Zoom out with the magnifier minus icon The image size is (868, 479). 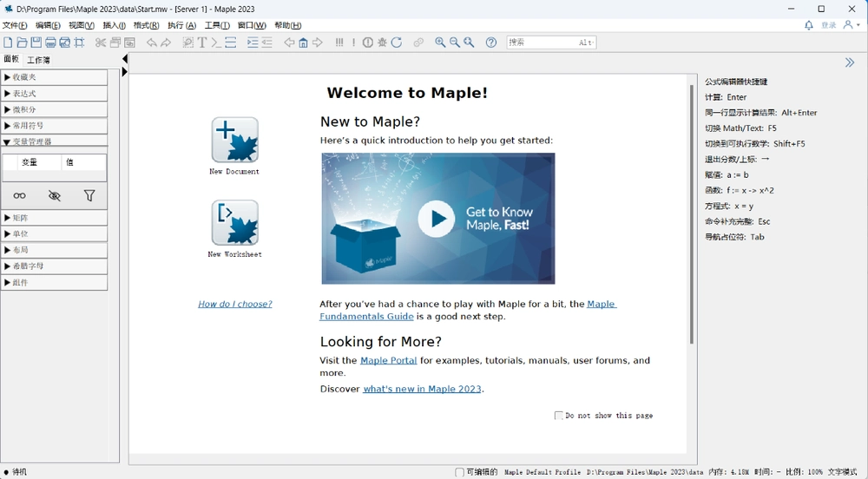coord(455,43)
